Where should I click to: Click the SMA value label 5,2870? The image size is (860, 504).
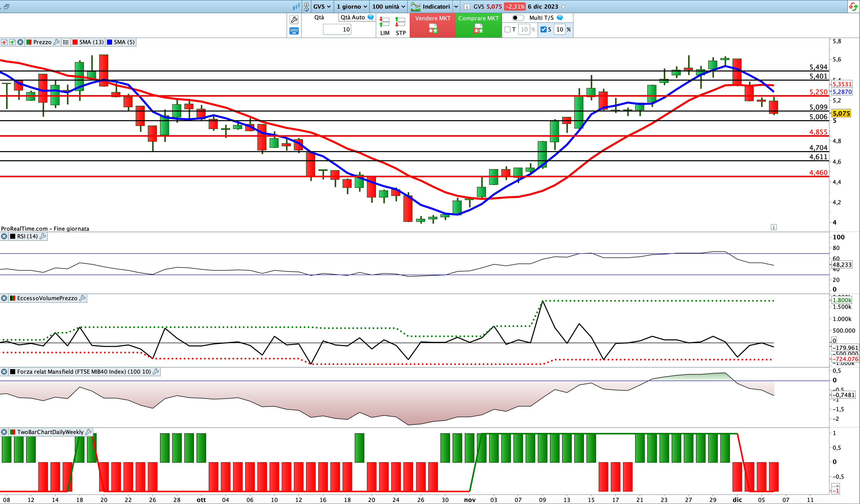(x=841, y=92)
